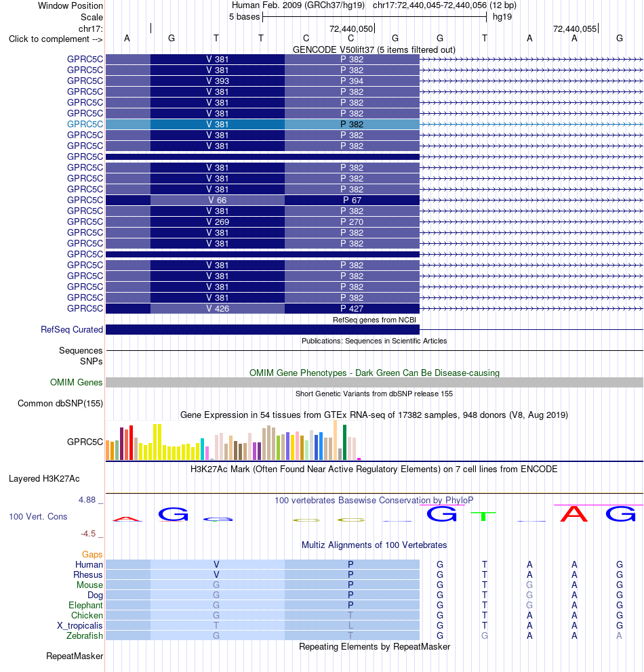The height and width of the screenshot is (672, 644).
Task: Click codon V 269 transcript block
Action: point(218,222)
